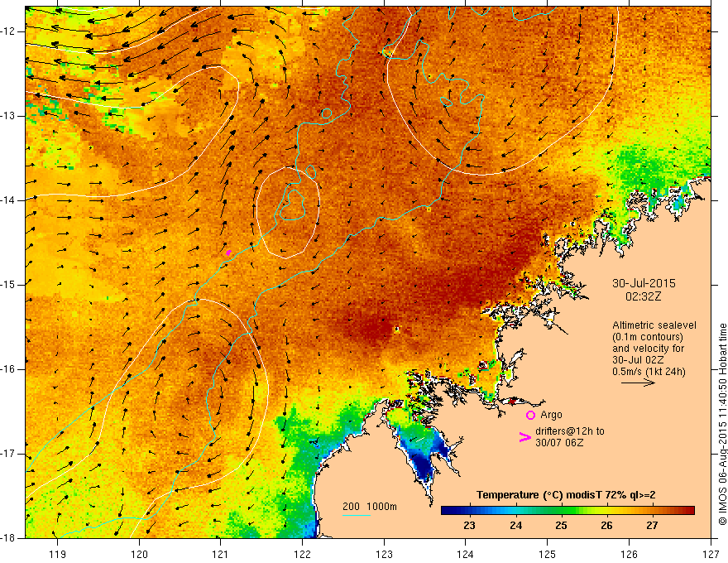Click the temperature color bar at 27

[653, 511]
